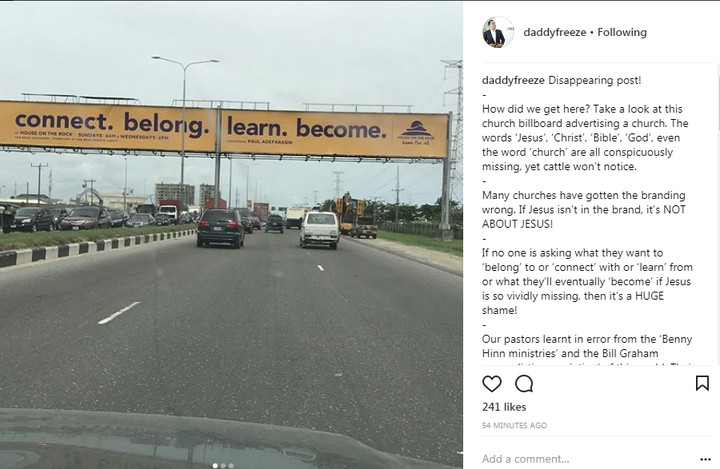Open the daddyfreeze profile picture

click(x=498, y=32)
